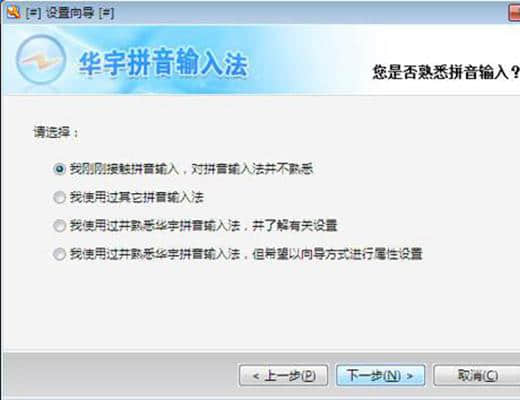Image resolution: width=520 pixels, height=400 pixels.
Task: Go back with the 上一步(P) button
Action: 283,376
